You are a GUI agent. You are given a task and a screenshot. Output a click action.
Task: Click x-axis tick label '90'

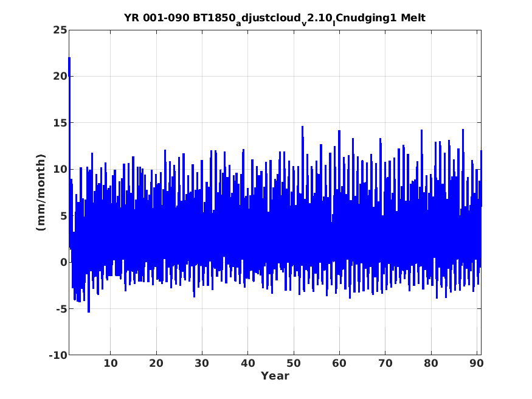477,363
